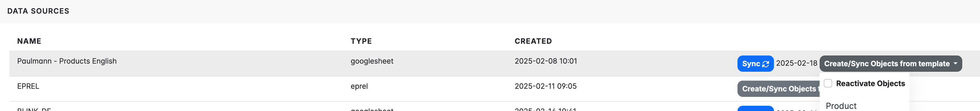Screen dimensions: 980x111
Task: Sync the Paulmann - Products English source
Action: click(755, 64)
